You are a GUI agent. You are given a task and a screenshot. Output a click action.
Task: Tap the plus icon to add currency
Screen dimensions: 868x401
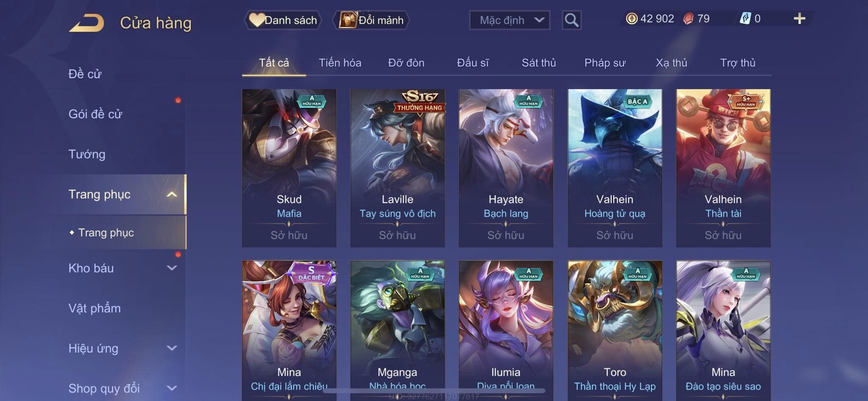(x=799, y=19)
